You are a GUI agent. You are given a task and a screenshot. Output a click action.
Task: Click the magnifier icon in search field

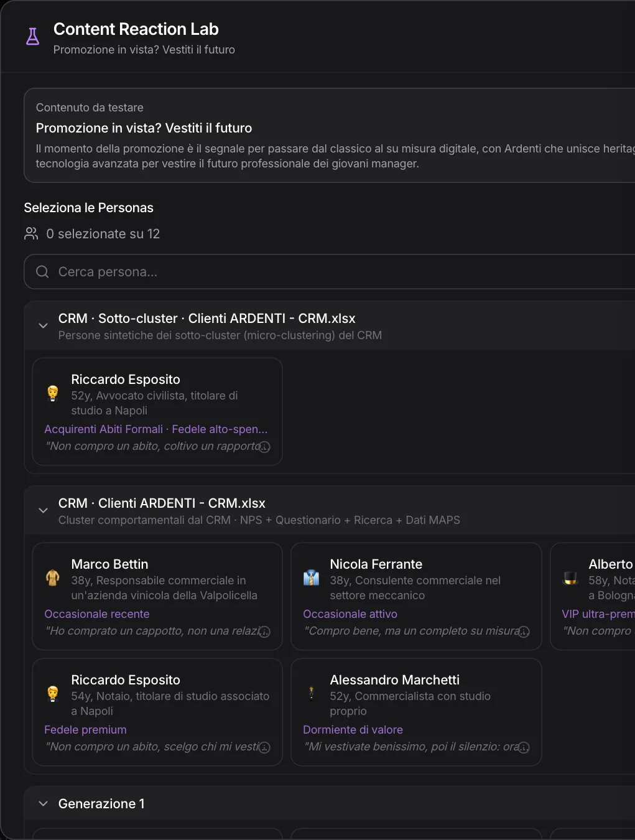coord(42,271)
